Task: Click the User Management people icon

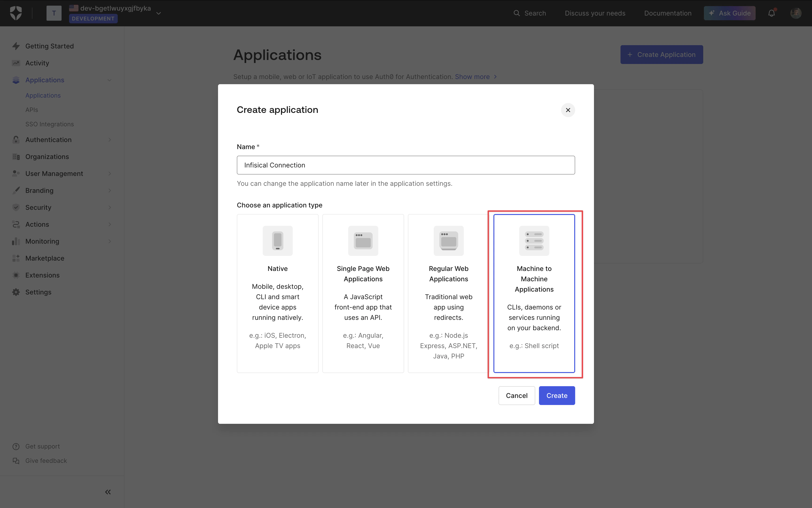Action: (x=16, y=173)
